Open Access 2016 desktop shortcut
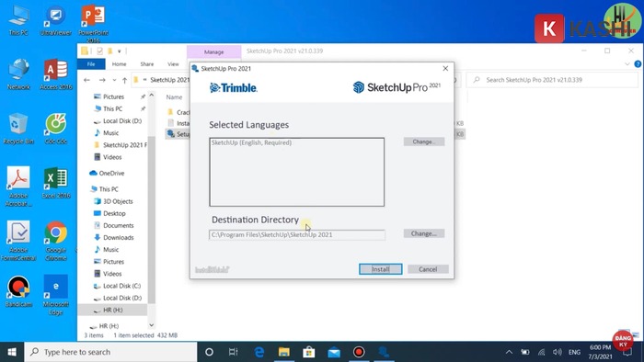This screenshot has width=644, height=362. 55,74
